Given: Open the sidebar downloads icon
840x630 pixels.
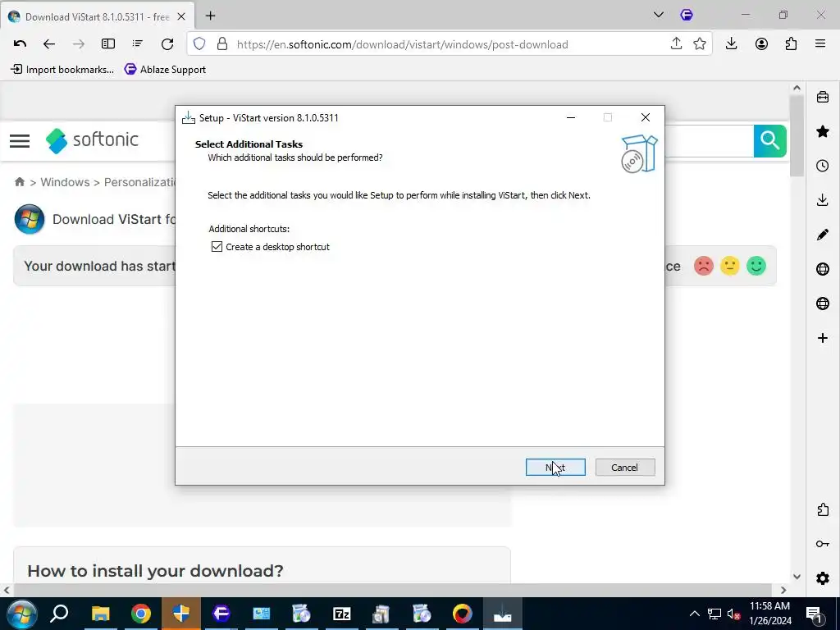Looking at the screenshot, I should pos(822,200).
